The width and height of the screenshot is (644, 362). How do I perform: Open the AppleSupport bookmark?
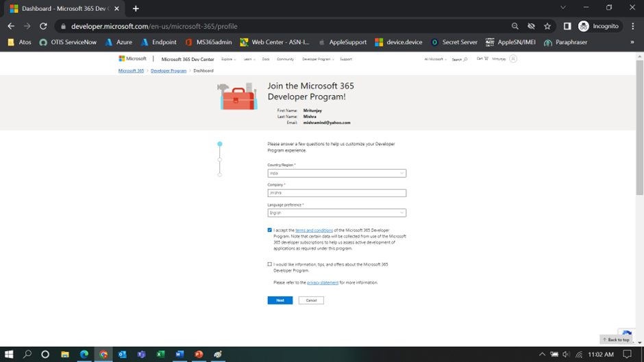coord(342,42)
